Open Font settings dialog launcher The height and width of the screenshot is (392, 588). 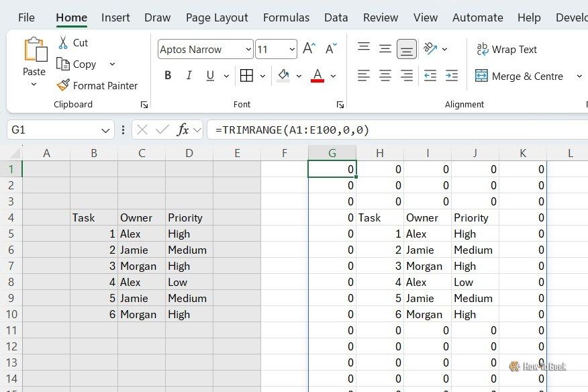tap(340, 105)
